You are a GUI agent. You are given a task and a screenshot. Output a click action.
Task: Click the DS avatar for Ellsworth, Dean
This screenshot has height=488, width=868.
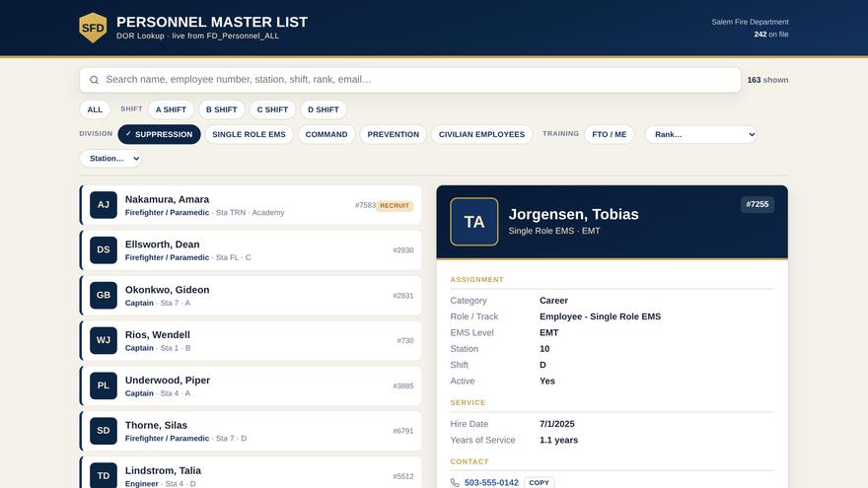tap(104, 250)
